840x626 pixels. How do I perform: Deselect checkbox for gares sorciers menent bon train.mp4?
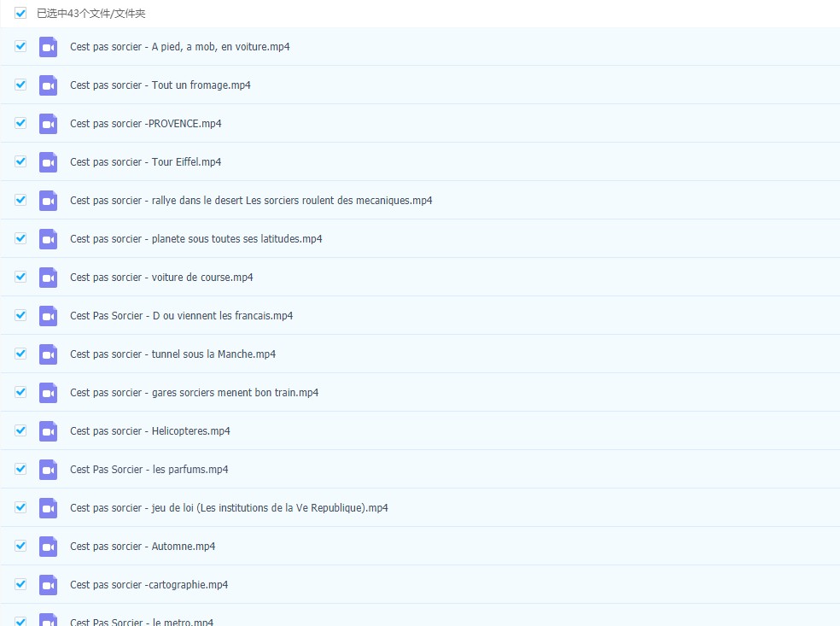click(20, 392)
